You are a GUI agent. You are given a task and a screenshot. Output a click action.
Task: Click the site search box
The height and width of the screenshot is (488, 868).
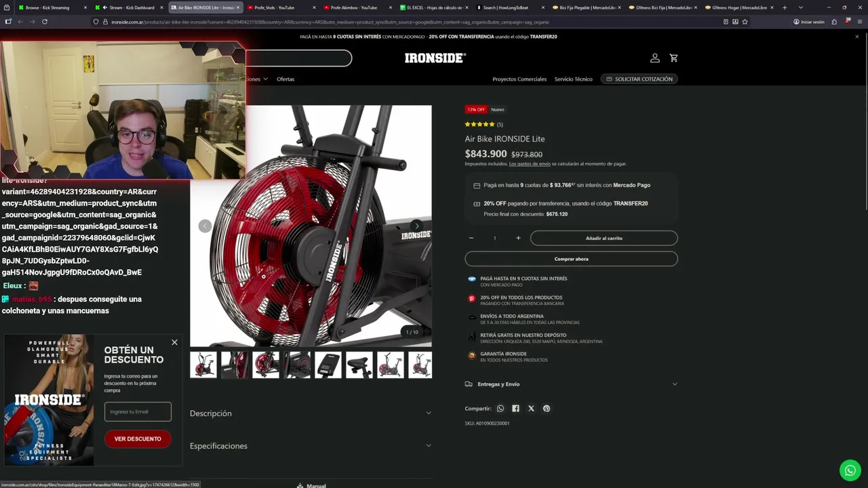pos(298,58)
